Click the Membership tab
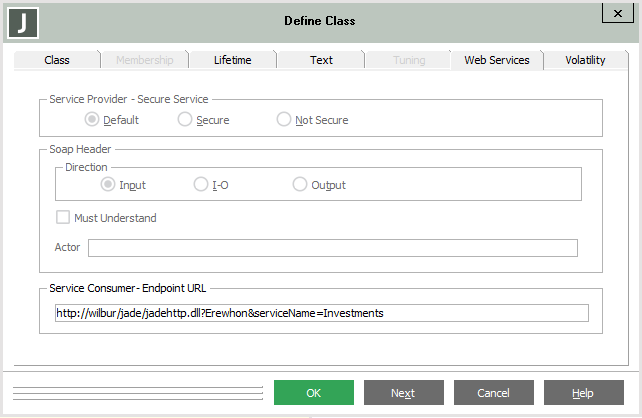The width and height of the screenshot is (642, 418). point(144,60)
